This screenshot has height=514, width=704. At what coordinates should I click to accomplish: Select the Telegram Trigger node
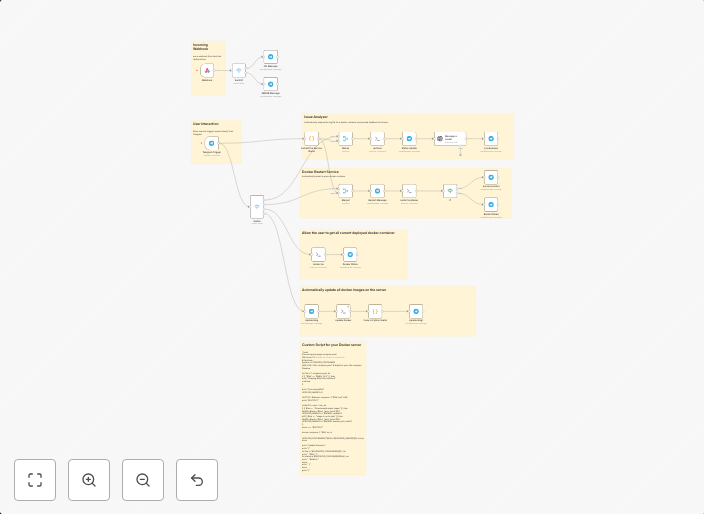pos(211,144)
